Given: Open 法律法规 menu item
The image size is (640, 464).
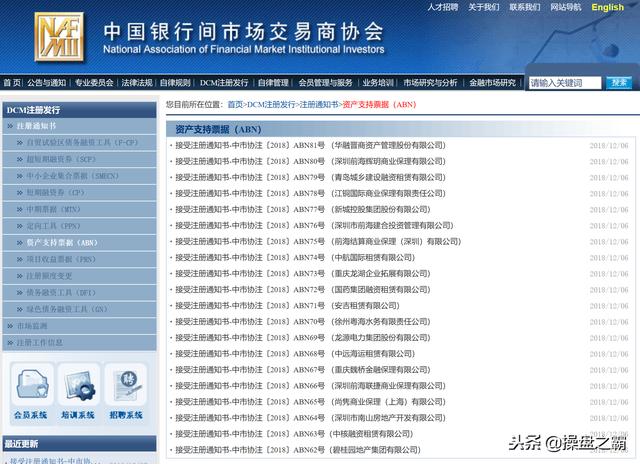Looking at the screenshot, I should pyautogui.click(x=137, y=82).
